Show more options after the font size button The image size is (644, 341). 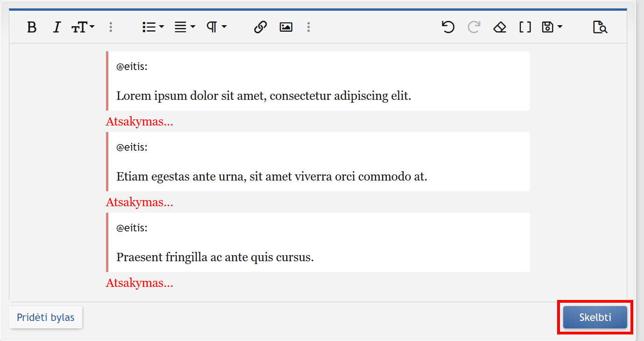tap(111, 28)
